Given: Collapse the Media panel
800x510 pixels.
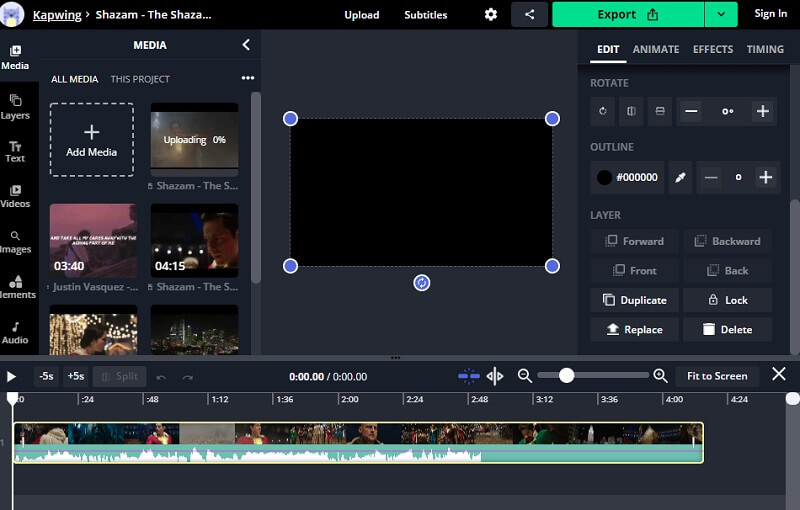Looking at the screenshot, I should click(246, 45).
